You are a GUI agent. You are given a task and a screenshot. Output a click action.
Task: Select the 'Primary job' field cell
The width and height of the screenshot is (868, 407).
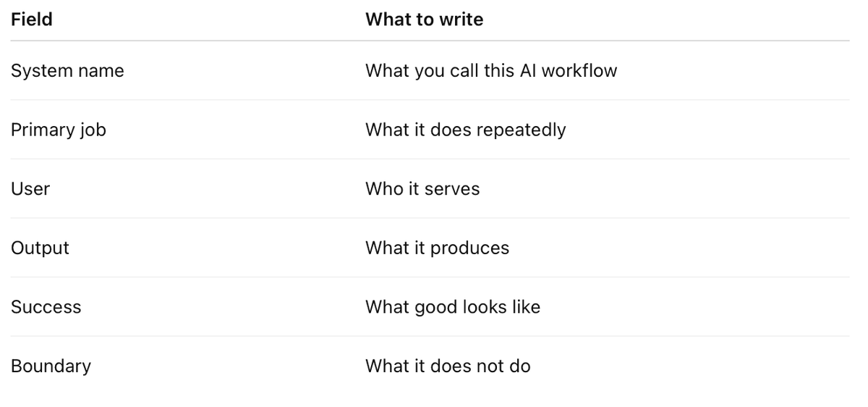pos(59,130)
